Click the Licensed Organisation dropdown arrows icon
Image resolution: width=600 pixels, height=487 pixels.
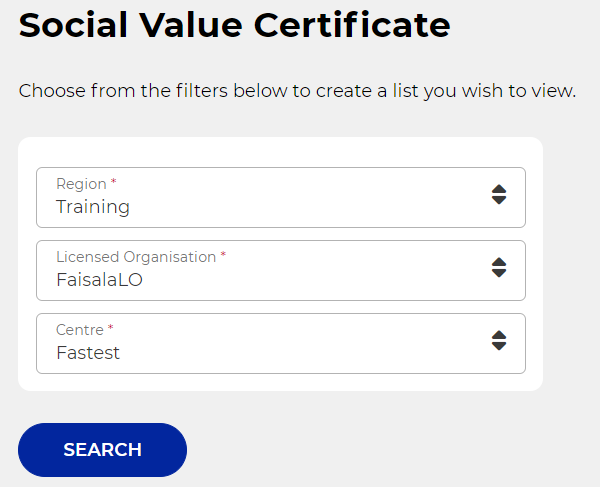499,268
